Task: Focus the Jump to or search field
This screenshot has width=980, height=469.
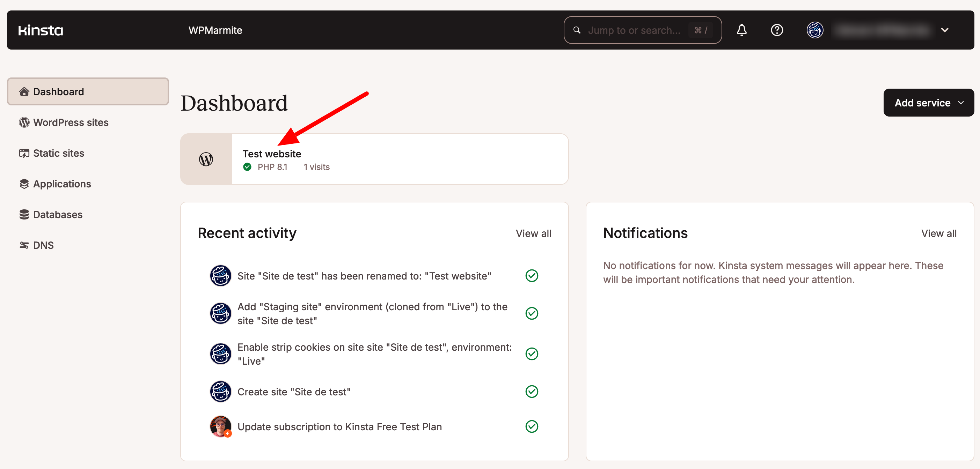Action: click(x=643, y=30)
